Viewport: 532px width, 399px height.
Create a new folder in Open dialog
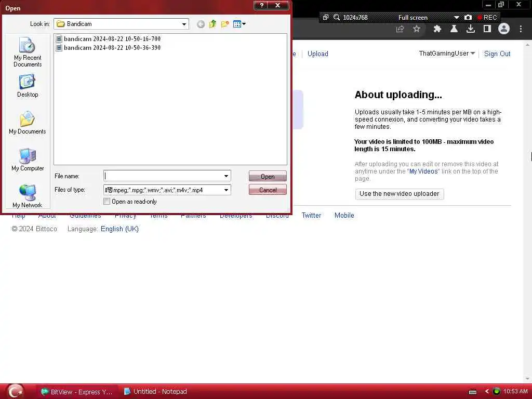[x=225, y=24]
